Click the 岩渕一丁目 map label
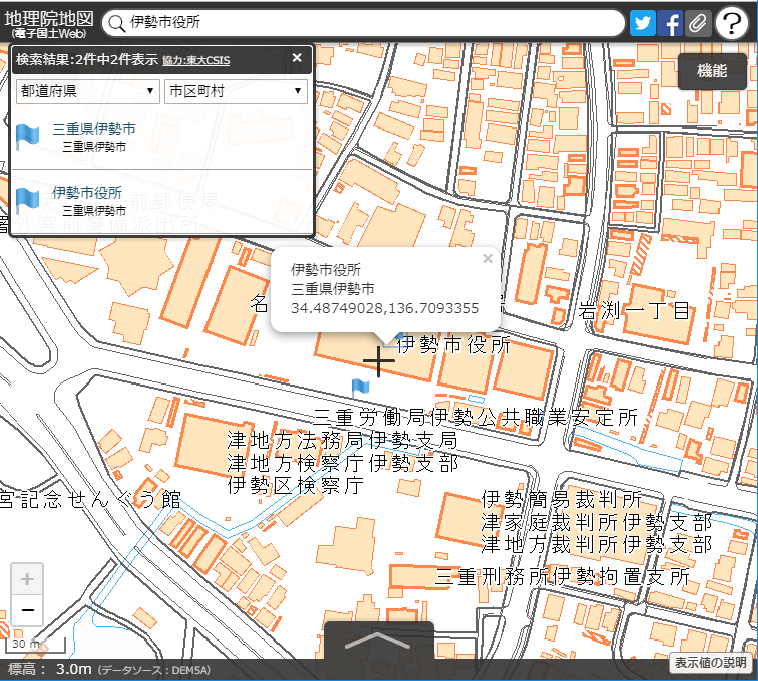This screenshot has height=681, width=758. point(634,311)
